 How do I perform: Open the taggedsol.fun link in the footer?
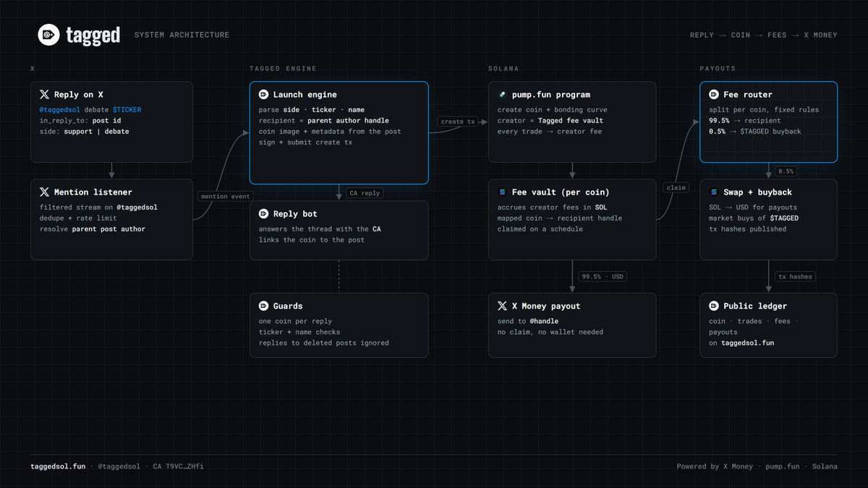click(x=58, y=466)
